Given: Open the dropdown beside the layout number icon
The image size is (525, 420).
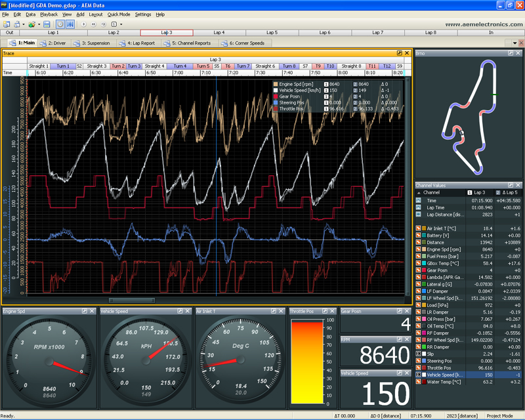Looking at the screenshot, I should 121,23.
